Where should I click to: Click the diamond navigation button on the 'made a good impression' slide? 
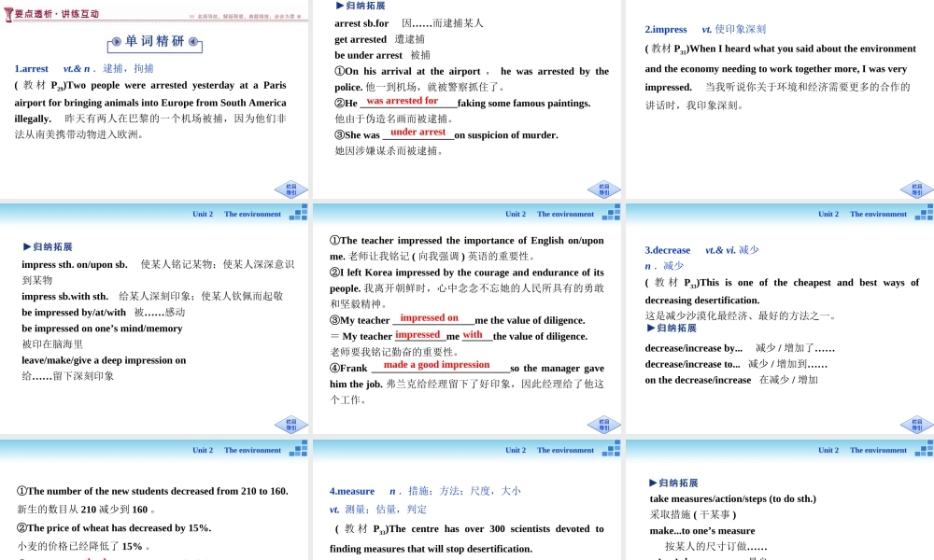click(x=603, y=425)
